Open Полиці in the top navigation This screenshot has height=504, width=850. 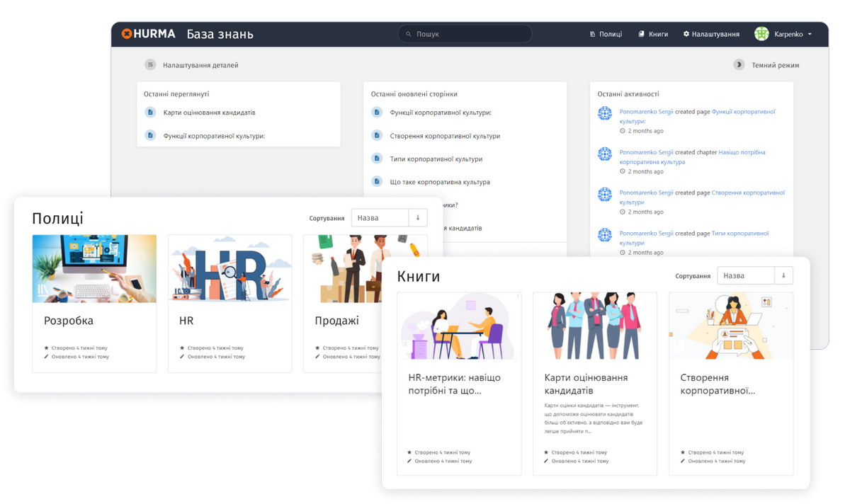[x=606, y=34]
